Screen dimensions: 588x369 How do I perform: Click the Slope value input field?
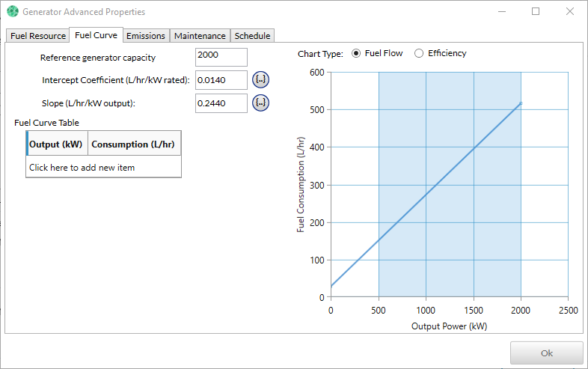[x=221, y=103]
